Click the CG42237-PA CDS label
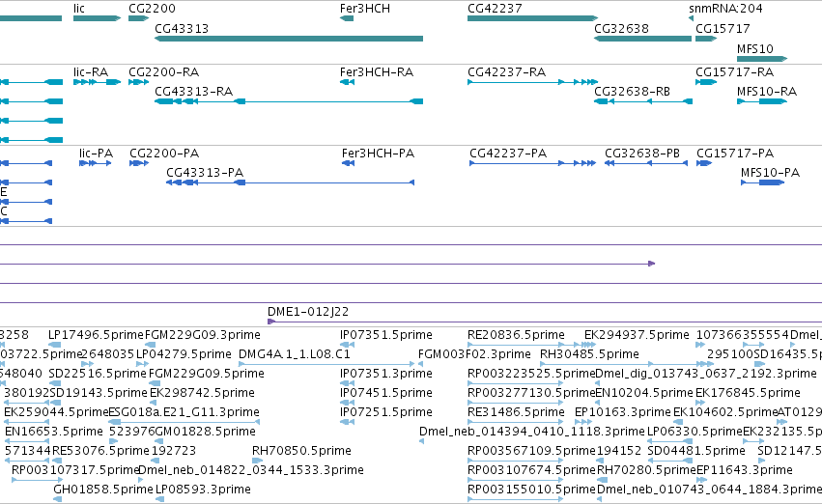 pos(508,153)
